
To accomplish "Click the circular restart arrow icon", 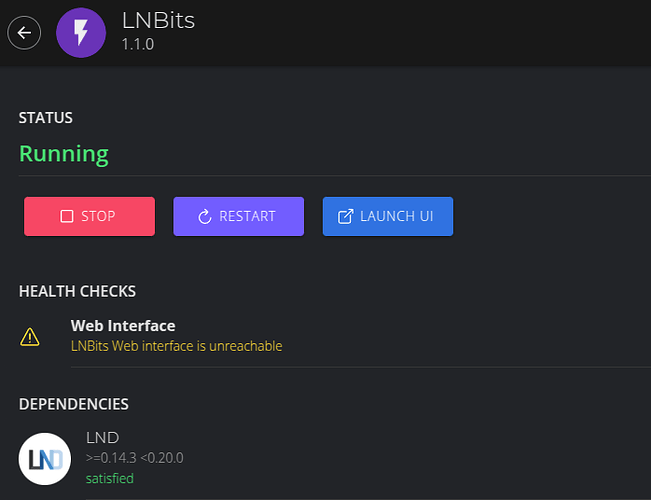I will (205, 216).
